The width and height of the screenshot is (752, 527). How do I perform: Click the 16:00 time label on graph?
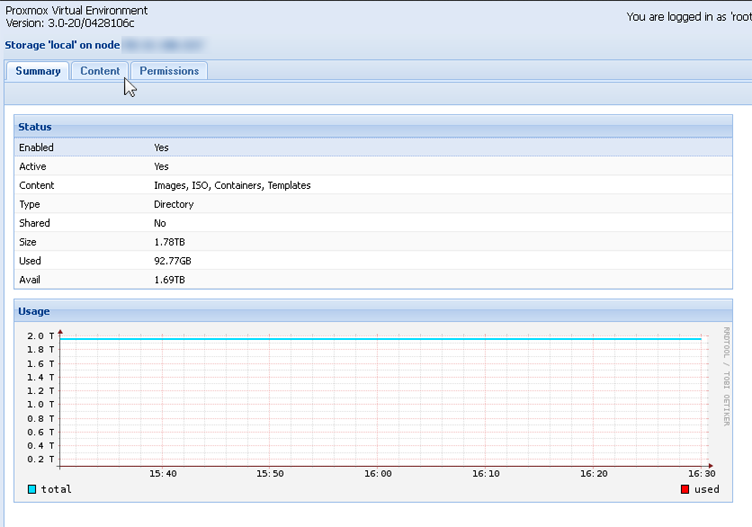[378, 474]
